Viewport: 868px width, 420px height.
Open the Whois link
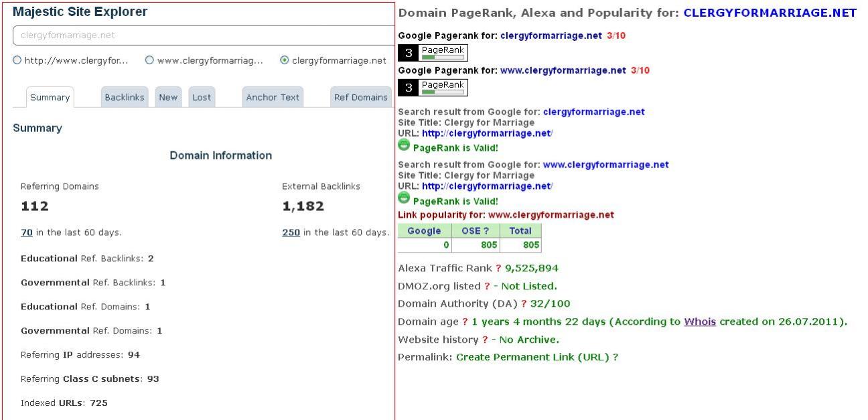(700, 322)
